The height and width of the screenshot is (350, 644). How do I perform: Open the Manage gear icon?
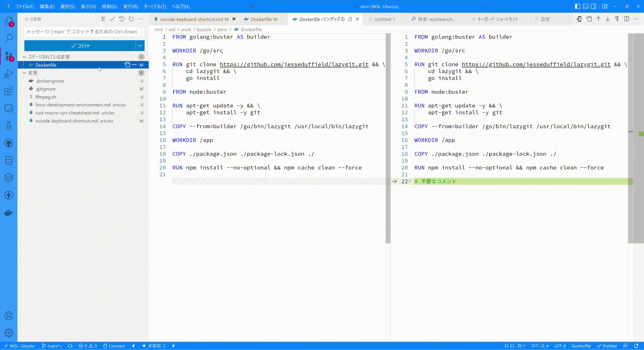click(9, 333)
